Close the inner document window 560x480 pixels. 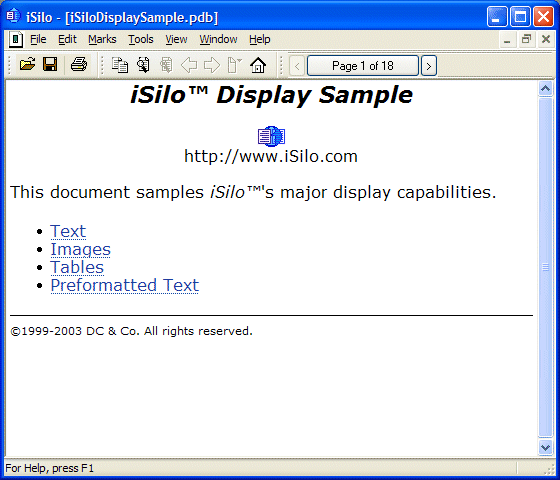pos(546,39)
